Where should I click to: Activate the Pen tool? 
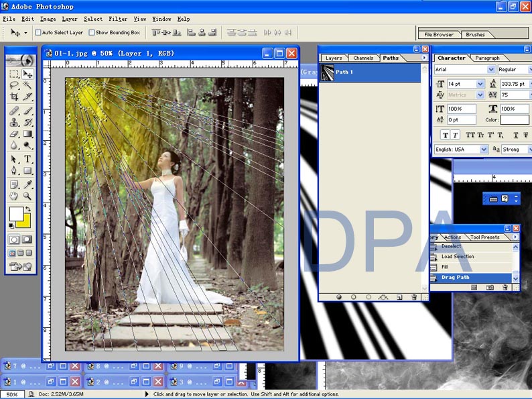point(14,170)
